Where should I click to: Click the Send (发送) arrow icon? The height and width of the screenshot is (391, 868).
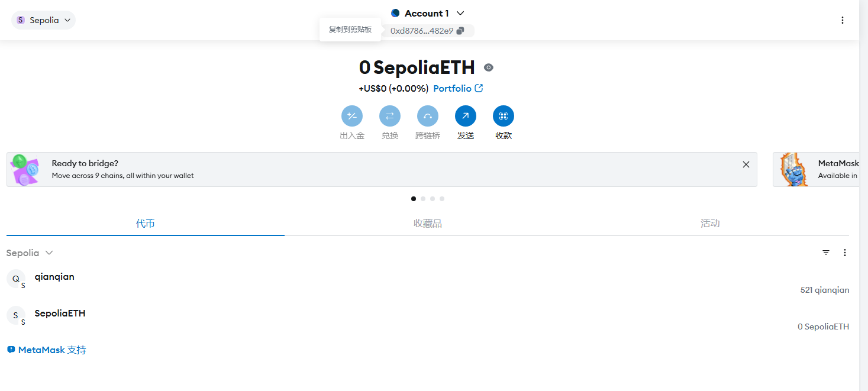click(x=465, y=116)
